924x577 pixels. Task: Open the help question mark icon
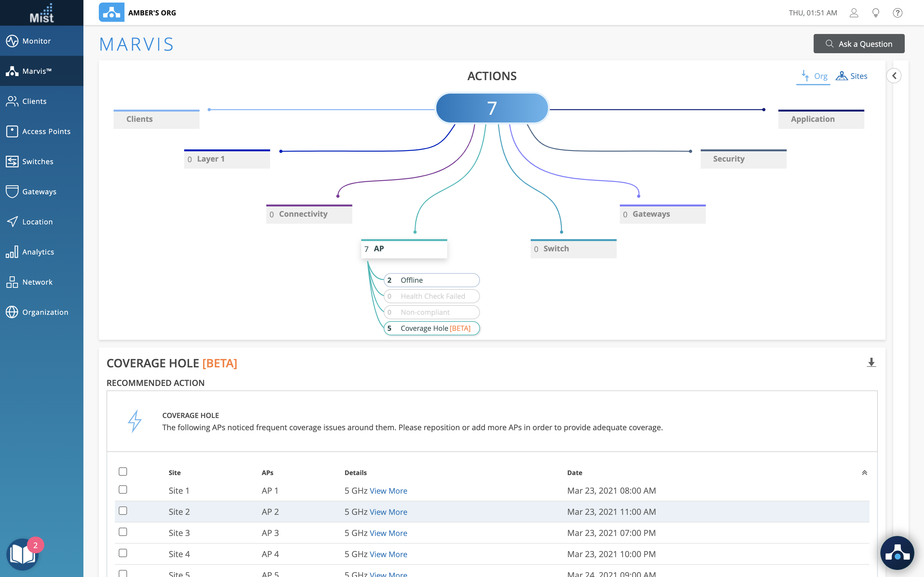coord(897,13)
